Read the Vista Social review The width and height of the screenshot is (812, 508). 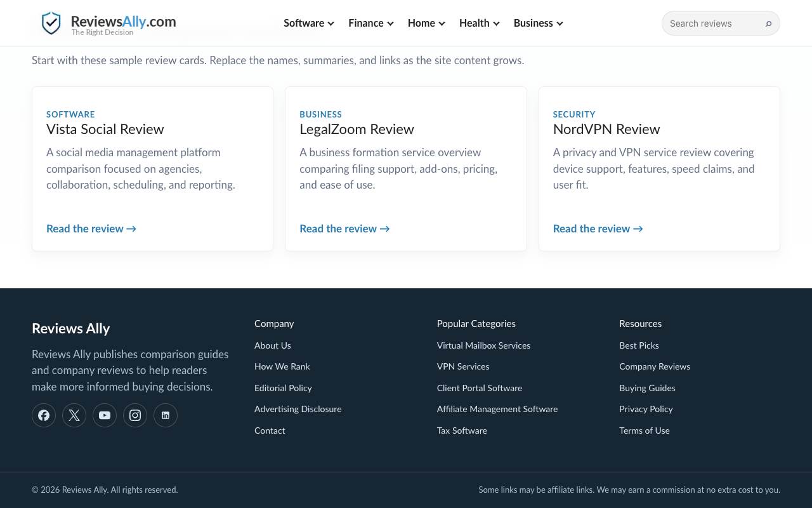click(91, 229)
